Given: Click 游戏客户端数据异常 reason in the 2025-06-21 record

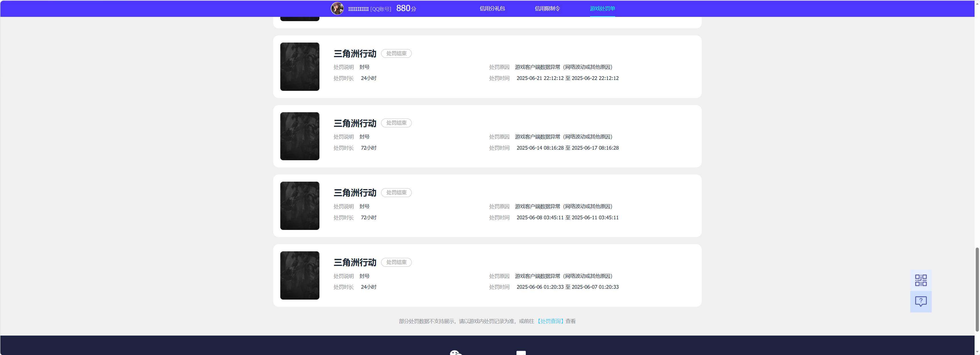Looking at the screenshot, I should 564,67.
